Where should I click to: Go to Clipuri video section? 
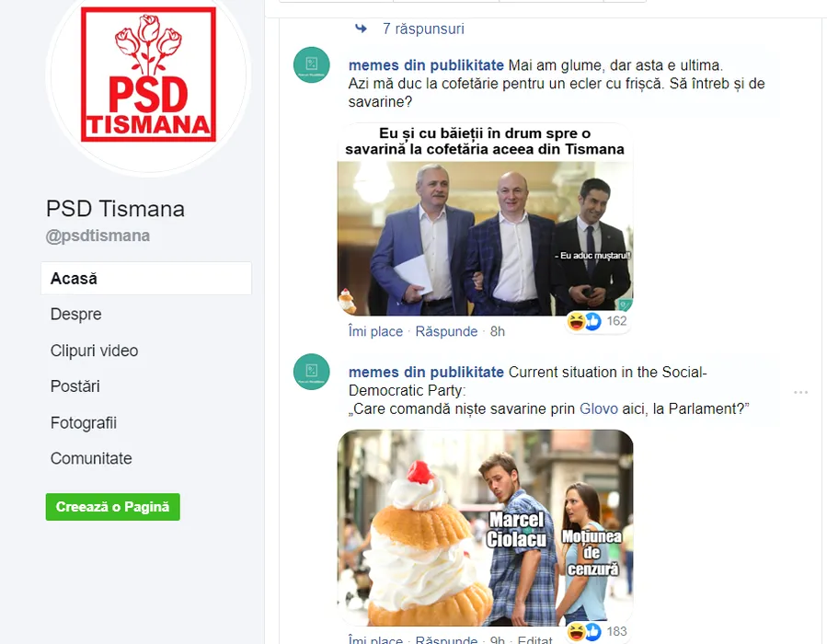pos(95,351)
